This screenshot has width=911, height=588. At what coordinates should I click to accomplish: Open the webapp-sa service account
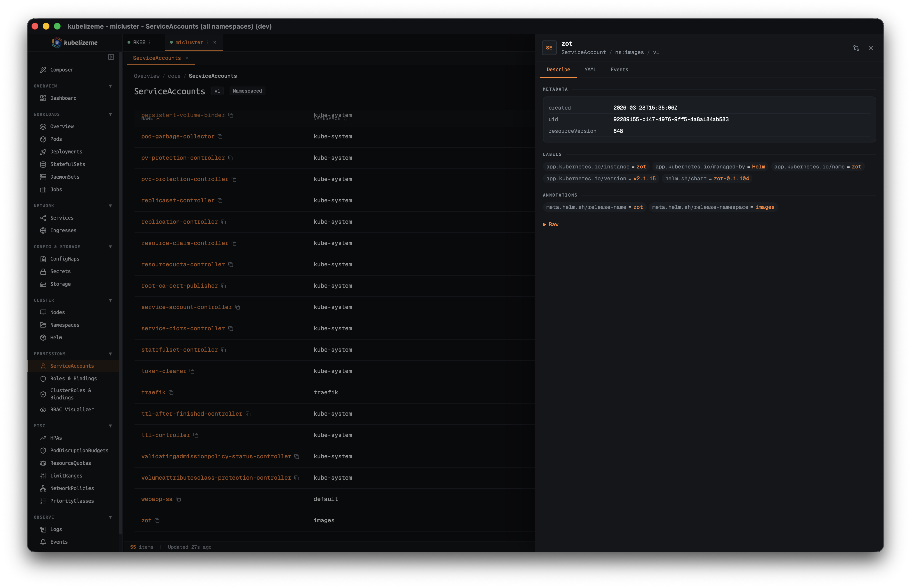(157, 499)
